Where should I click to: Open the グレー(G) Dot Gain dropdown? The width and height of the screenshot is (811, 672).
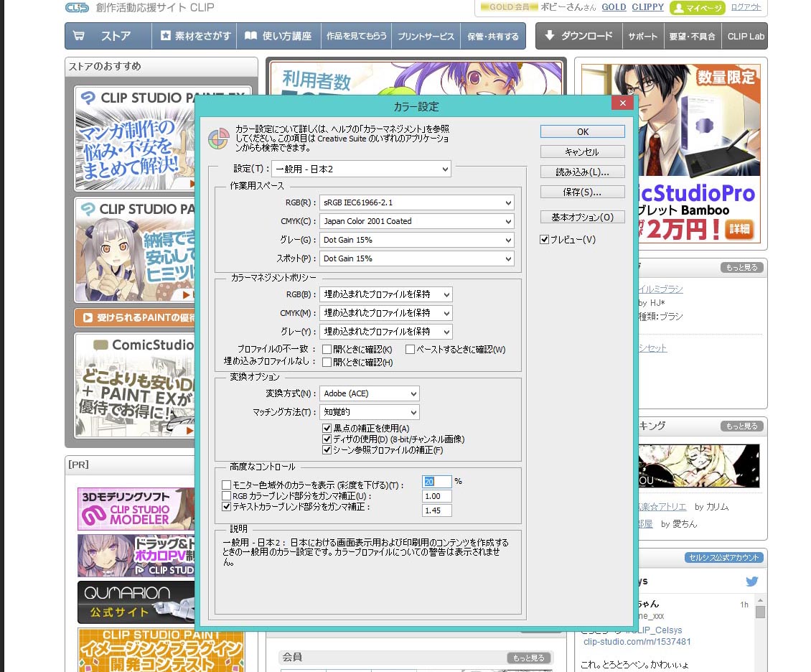coord(417,240)
